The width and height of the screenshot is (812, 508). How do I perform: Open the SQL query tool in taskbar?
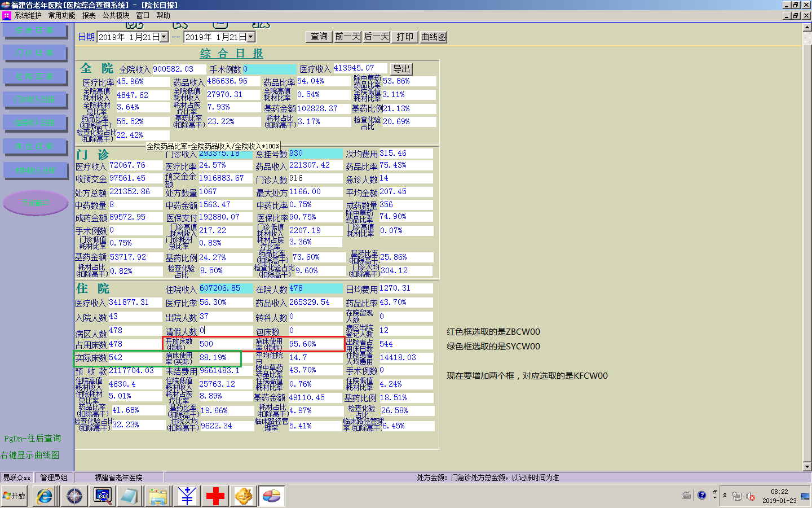[103, 496]
